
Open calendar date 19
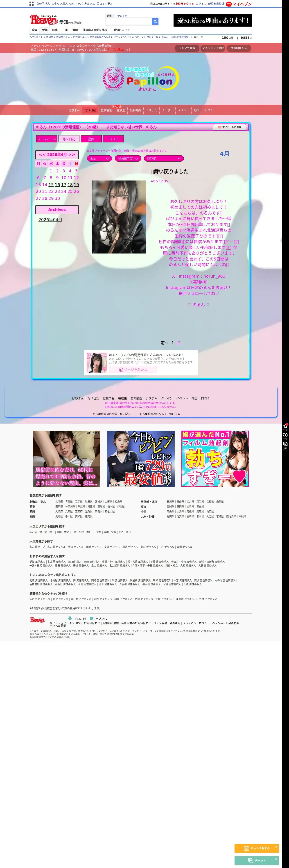(x=76, y=185)
